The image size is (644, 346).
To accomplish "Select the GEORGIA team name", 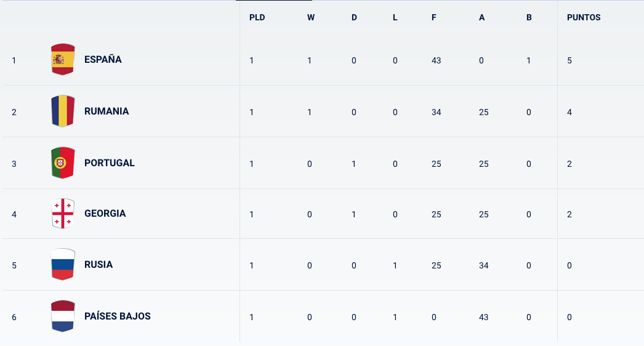I will (105, 214).
